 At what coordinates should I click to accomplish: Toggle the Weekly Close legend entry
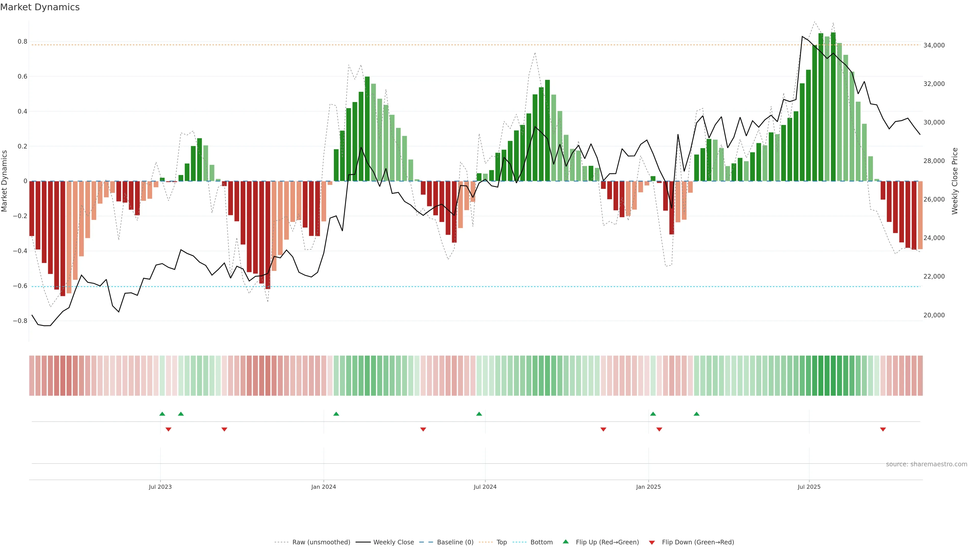pyautogui.click(x=393, y=542)
